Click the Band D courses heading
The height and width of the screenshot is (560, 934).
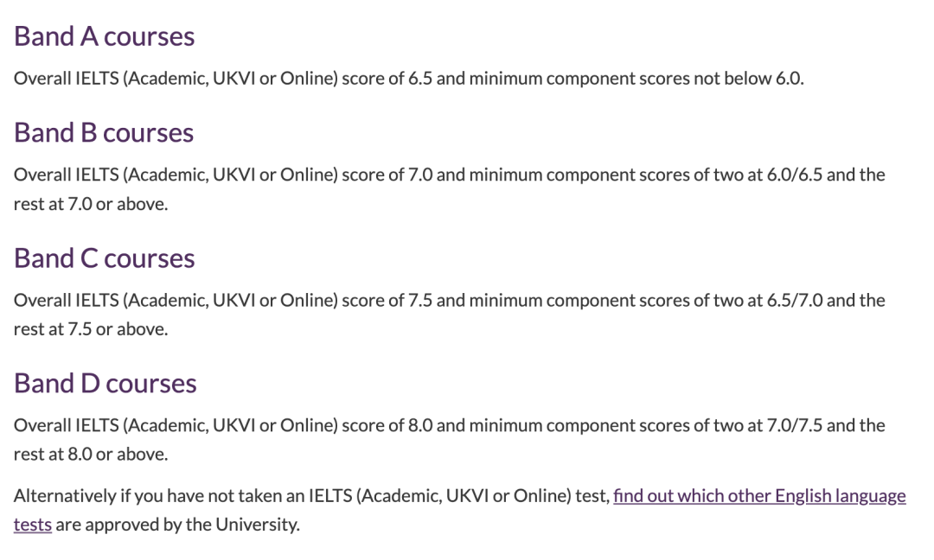pyautogui.click(x=105, y=383)
